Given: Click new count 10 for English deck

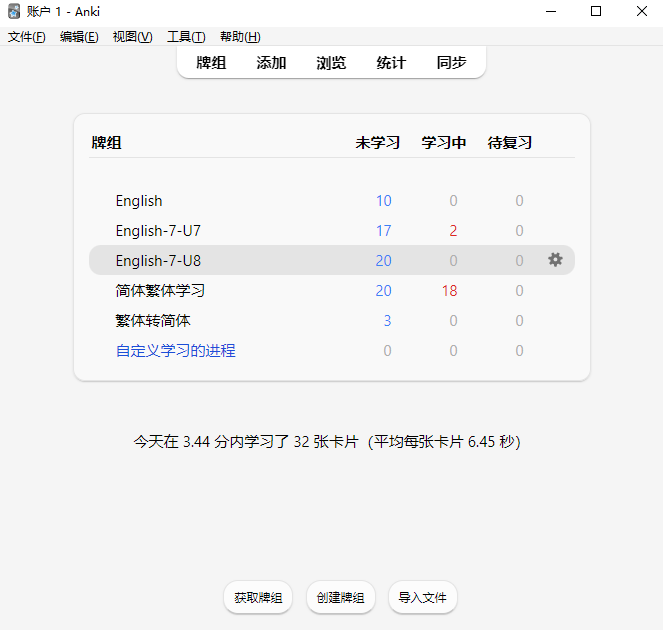Looking at the screenshot, I should click(x=384, y=200).
